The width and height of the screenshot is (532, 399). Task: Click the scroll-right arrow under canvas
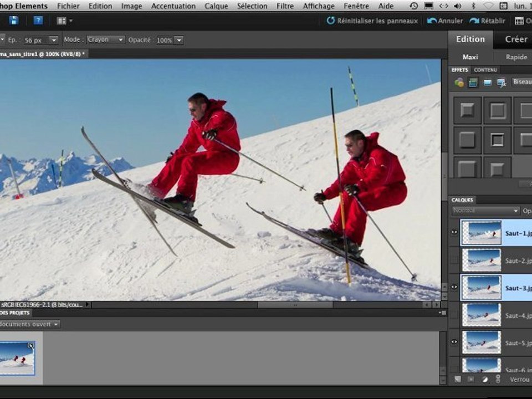pyautogui.click(x=437, y=305)
